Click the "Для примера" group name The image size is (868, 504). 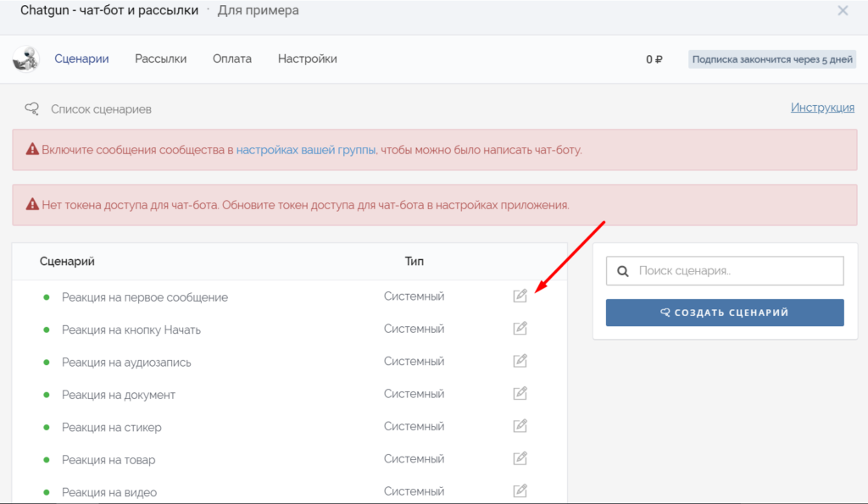258,10
